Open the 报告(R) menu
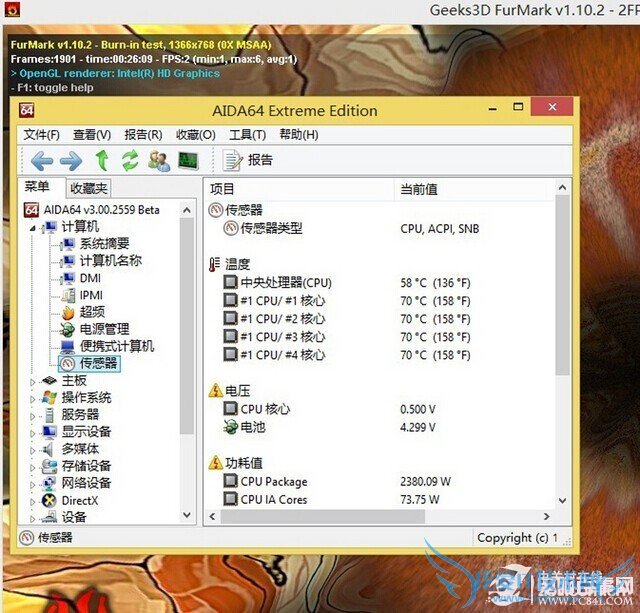640x613 pixels. click(143, 135)
